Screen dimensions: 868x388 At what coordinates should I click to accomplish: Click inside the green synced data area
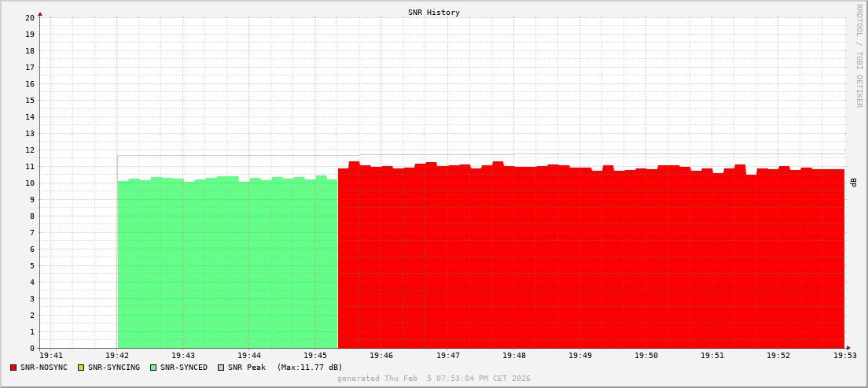228,268
